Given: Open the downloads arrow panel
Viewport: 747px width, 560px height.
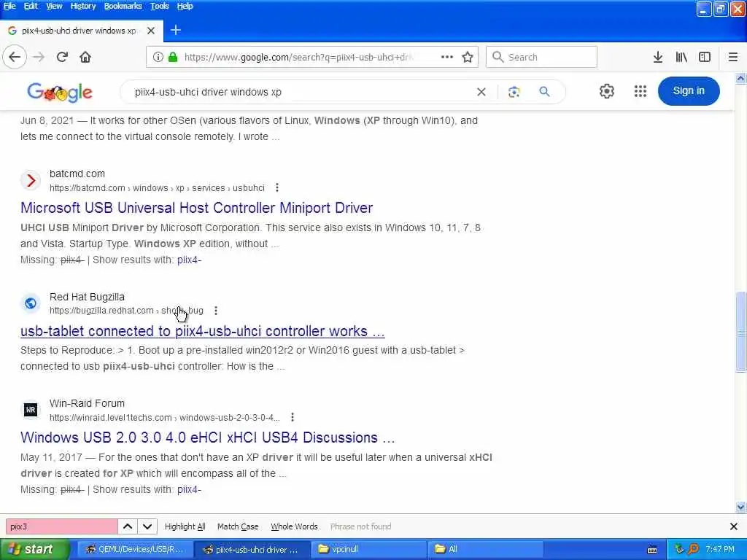Looking at the screenshot, I should pos(657,57).
